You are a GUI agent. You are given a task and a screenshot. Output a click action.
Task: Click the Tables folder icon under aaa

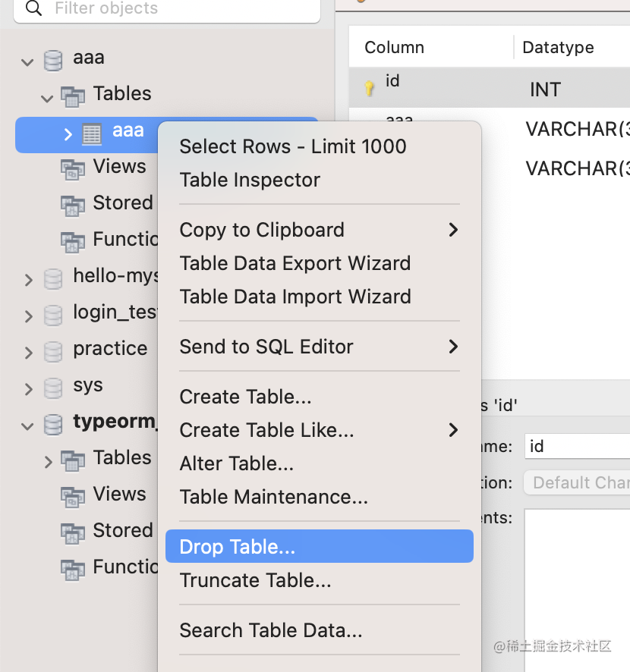(x=73, y=96)
